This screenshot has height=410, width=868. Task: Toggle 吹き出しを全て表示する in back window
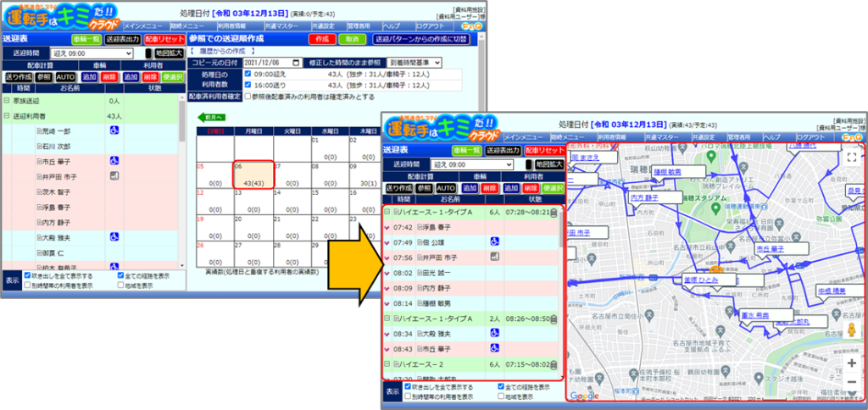27,275
